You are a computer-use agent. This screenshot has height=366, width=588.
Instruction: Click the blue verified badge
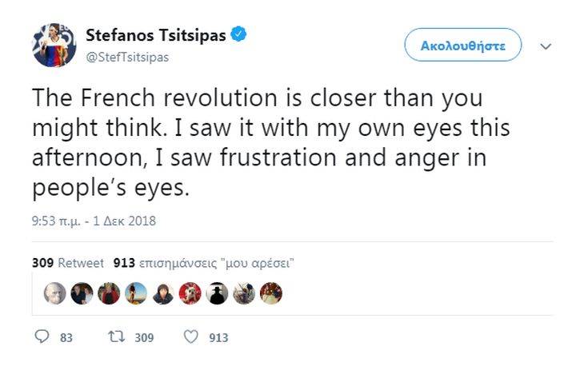238,34
